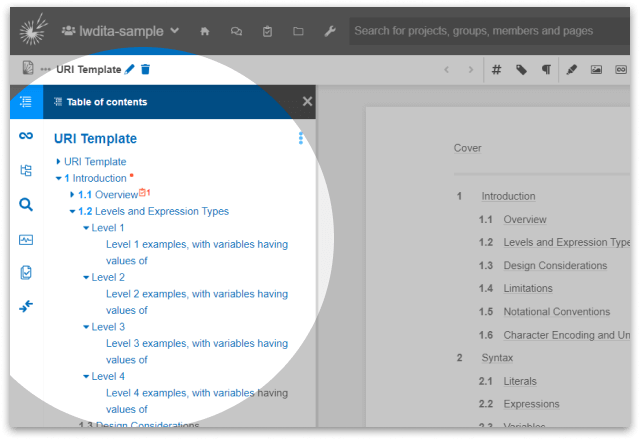Open the search sidebar panel
The height and width of the screenshot is (440, 640).
coord(26,205)
